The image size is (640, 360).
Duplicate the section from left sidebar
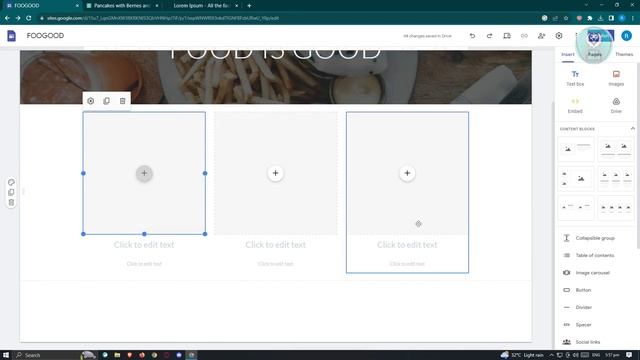pos(11,192)
